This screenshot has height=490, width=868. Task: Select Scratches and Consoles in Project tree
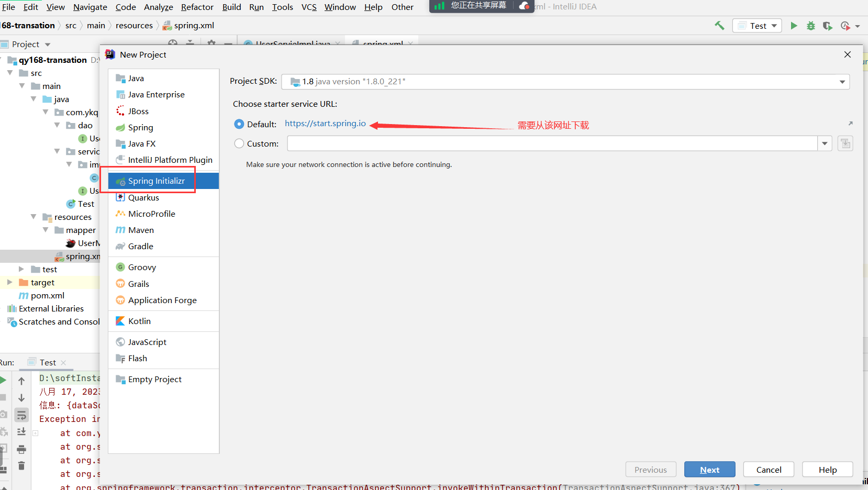(x=59, y=322)
